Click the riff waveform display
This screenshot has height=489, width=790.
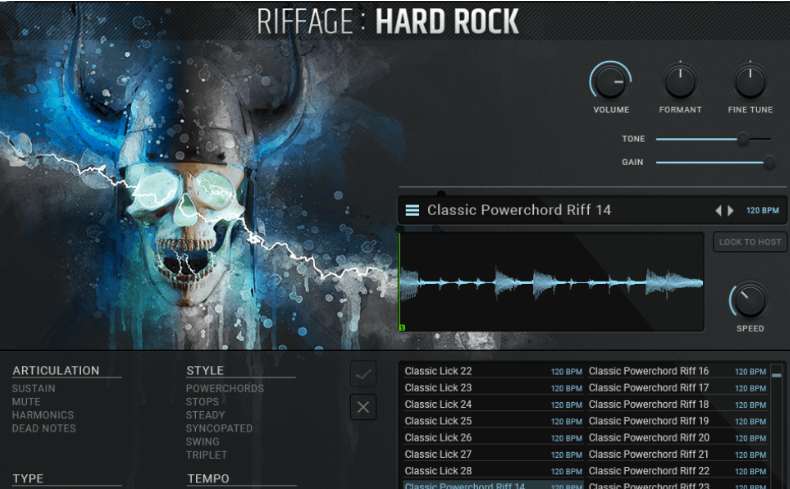551,282
